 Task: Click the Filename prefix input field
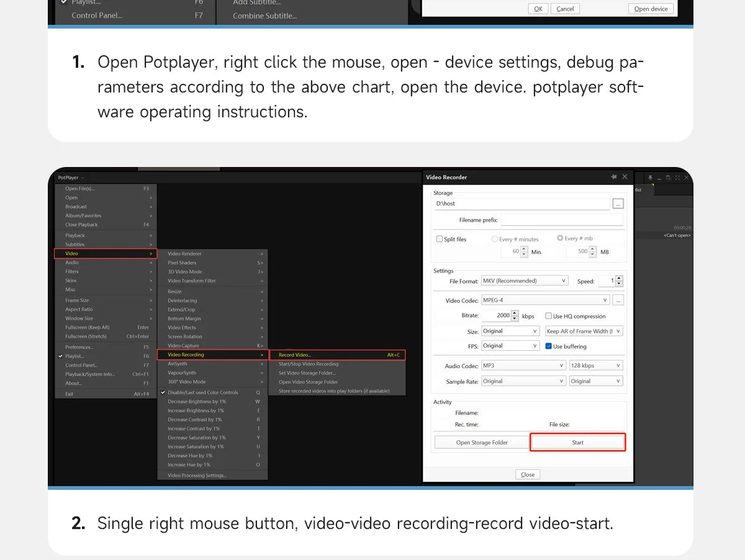tap(561, 220)
